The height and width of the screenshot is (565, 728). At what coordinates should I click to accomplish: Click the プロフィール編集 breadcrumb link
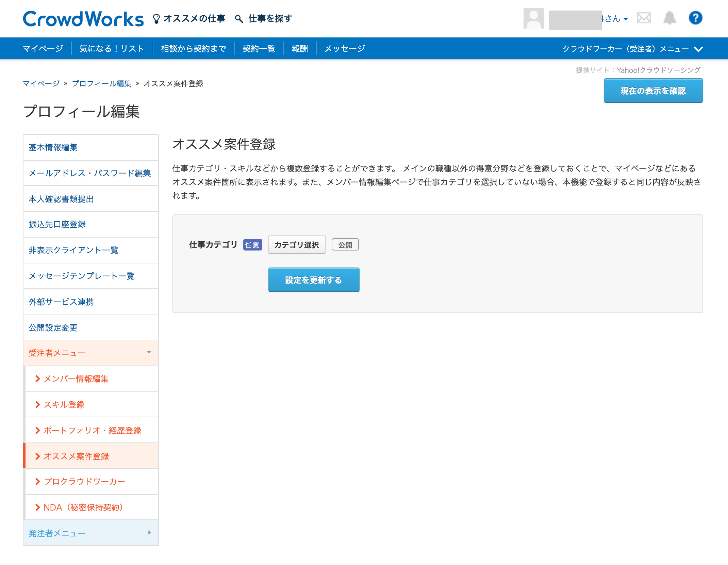(101, 84)
